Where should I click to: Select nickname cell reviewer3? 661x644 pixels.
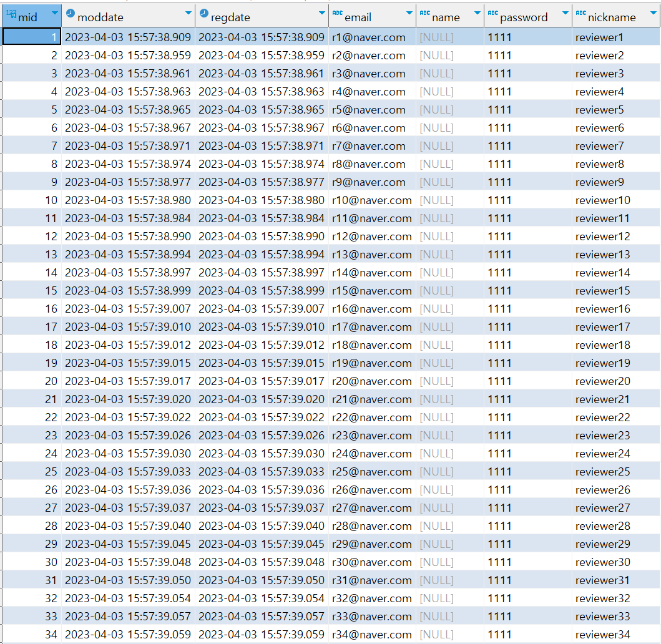(616, 74)
